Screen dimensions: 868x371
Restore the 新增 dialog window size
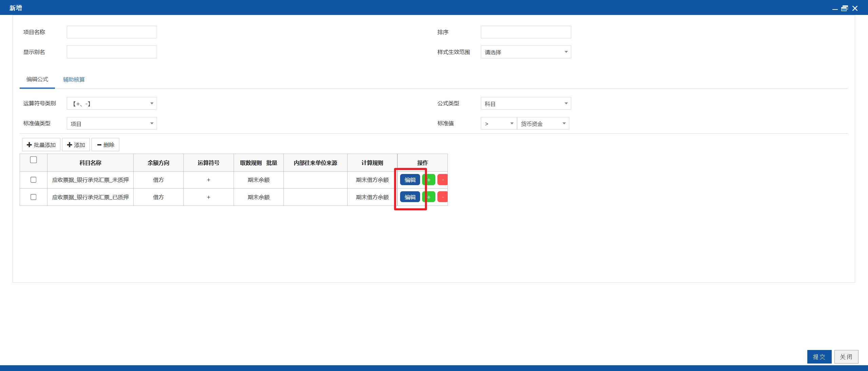point(845,8)
